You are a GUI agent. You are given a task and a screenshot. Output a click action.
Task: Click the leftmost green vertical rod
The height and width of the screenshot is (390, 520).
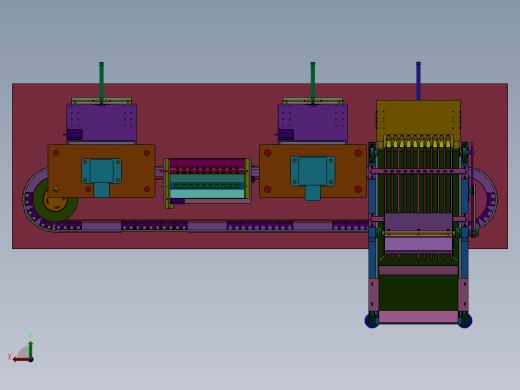coord(101,81)
